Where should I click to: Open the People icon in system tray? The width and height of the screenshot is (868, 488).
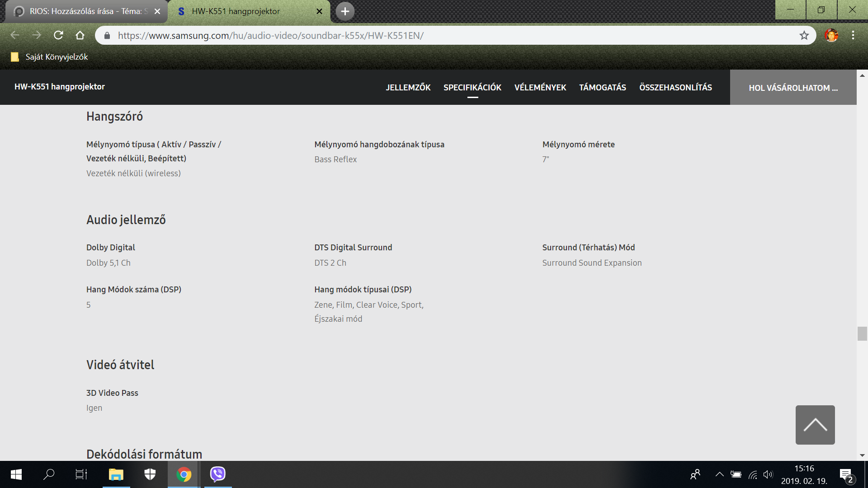[x=695, y=474]
